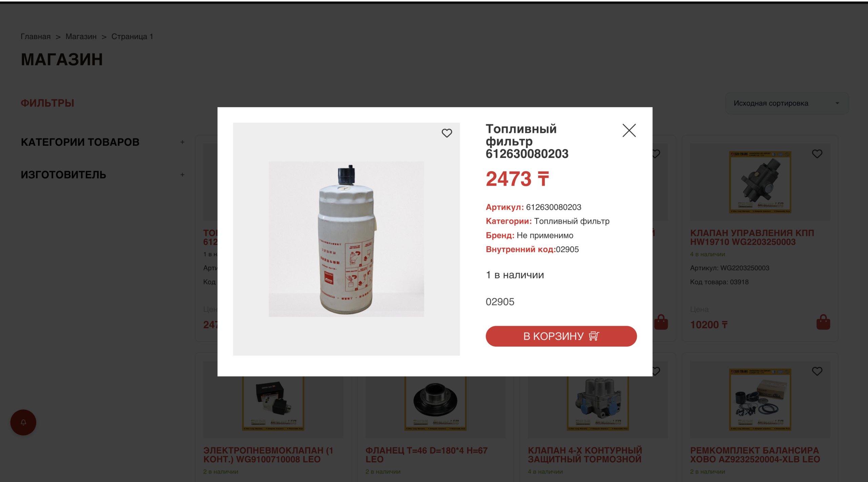Toggle wishlist heart on Ремкомплект балансира card
The width and height of the screenshot is (868, 482).
(x=817, y=371)
